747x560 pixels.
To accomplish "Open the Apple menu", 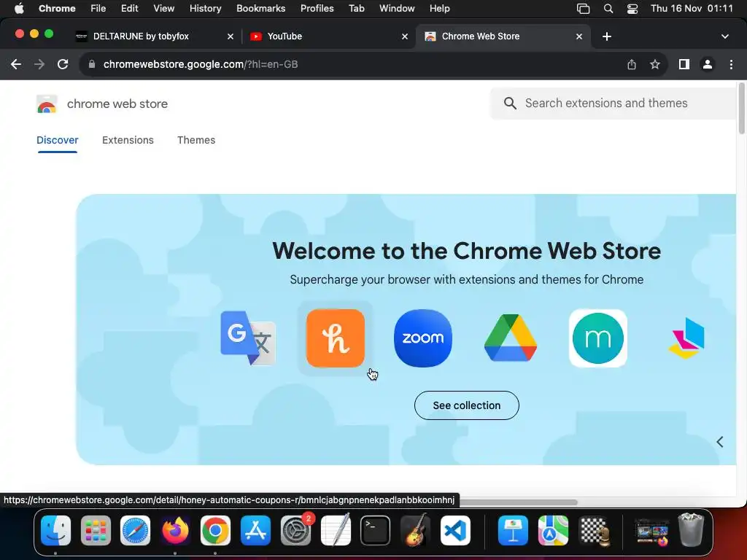I will click(x=19, y=9).
